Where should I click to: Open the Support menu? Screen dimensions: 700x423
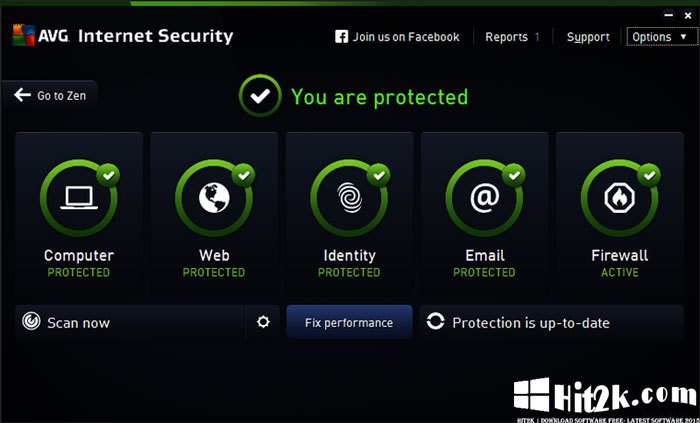(587, 37)
